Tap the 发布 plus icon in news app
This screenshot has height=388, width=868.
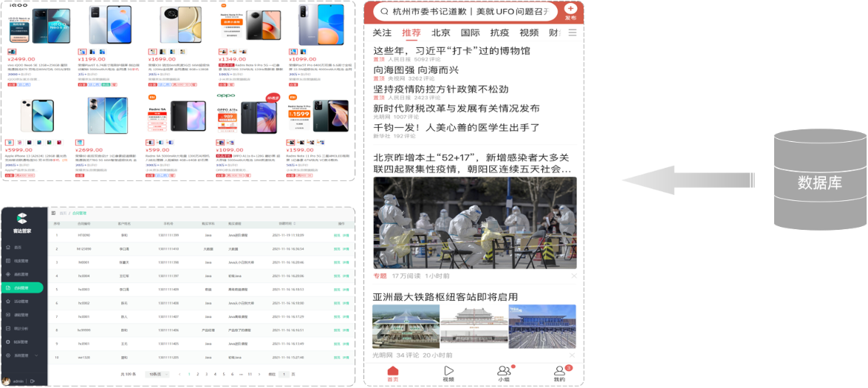(570, 8)
